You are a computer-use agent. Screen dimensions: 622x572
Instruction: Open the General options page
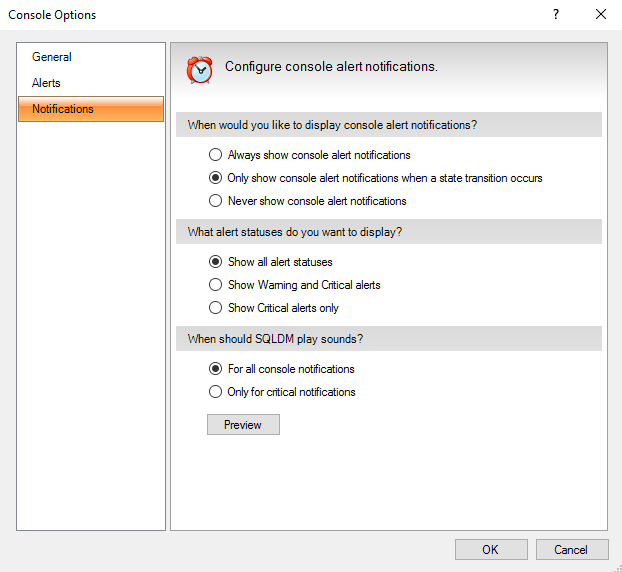tap(52, 57)
